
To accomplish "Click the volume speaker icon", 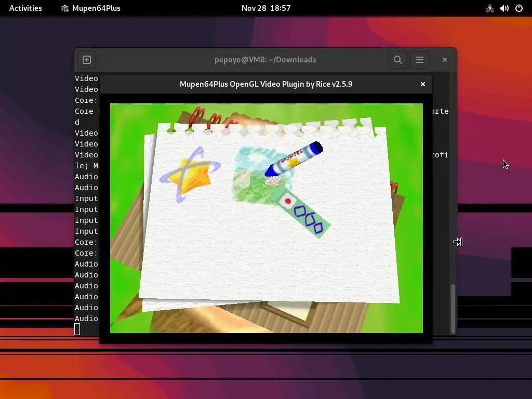I will (504, 8).
